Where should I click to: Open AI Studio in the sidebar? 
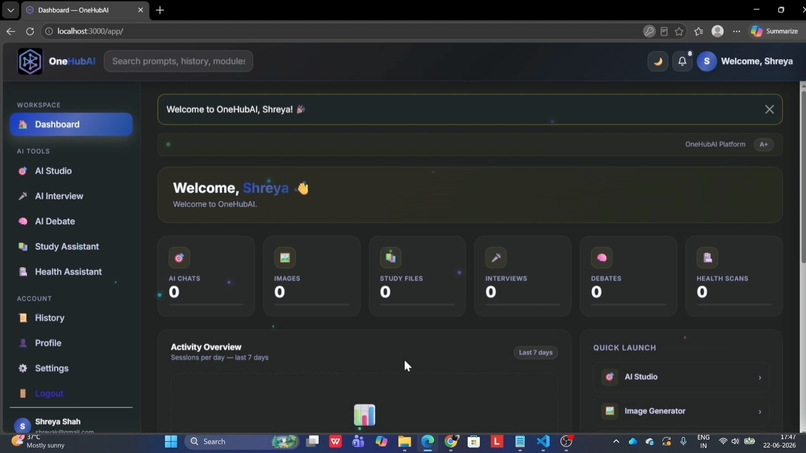point(71,171)
